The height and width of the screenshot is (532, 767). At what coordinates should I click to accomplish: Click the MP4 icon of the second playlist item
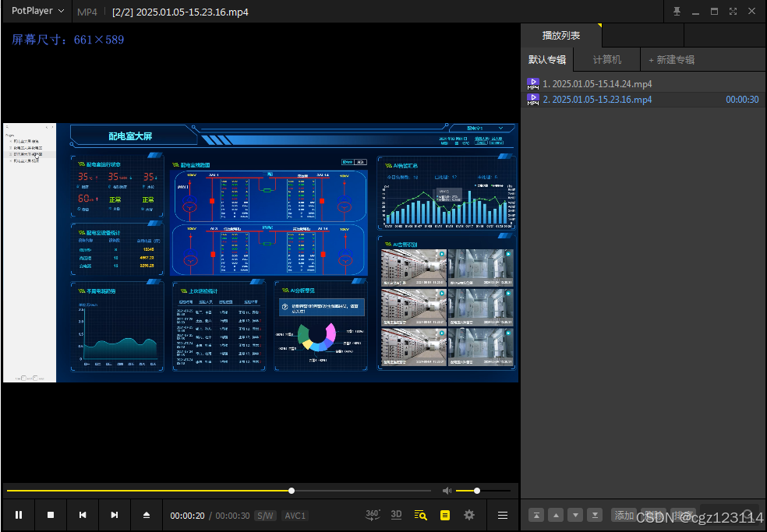532,100
